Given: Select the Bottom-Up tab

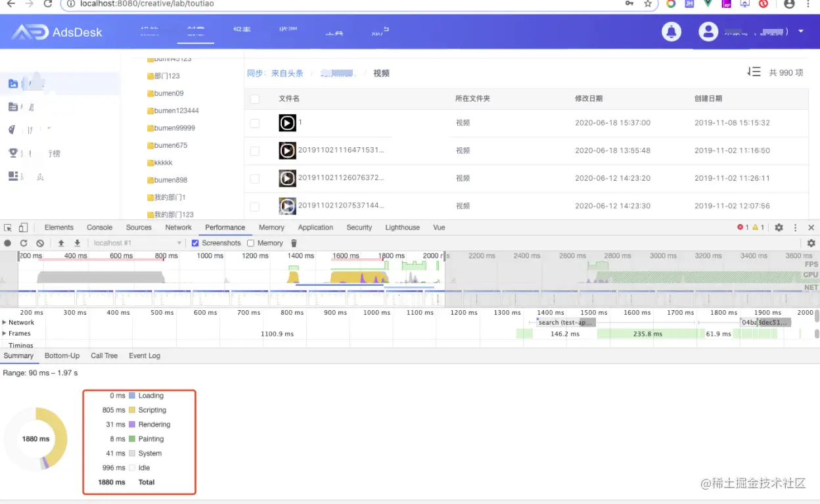Looking at the screenshot, I should (62, 355).
